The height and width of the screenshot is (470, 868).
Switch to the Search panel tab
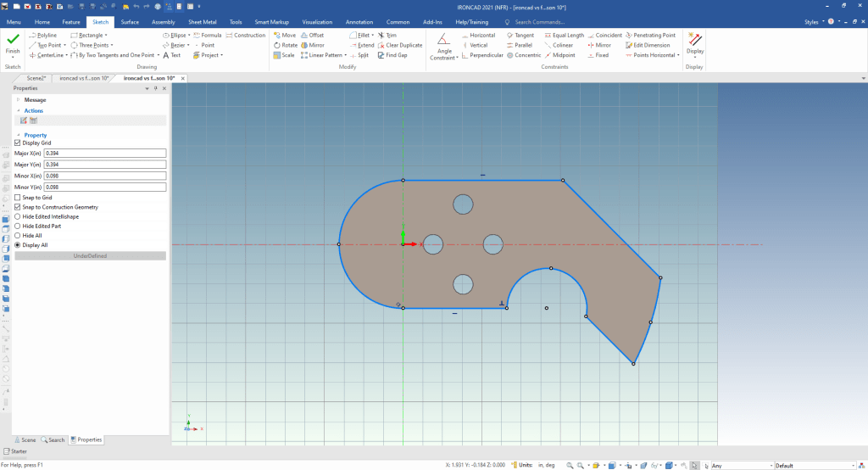tap(53, 439)
